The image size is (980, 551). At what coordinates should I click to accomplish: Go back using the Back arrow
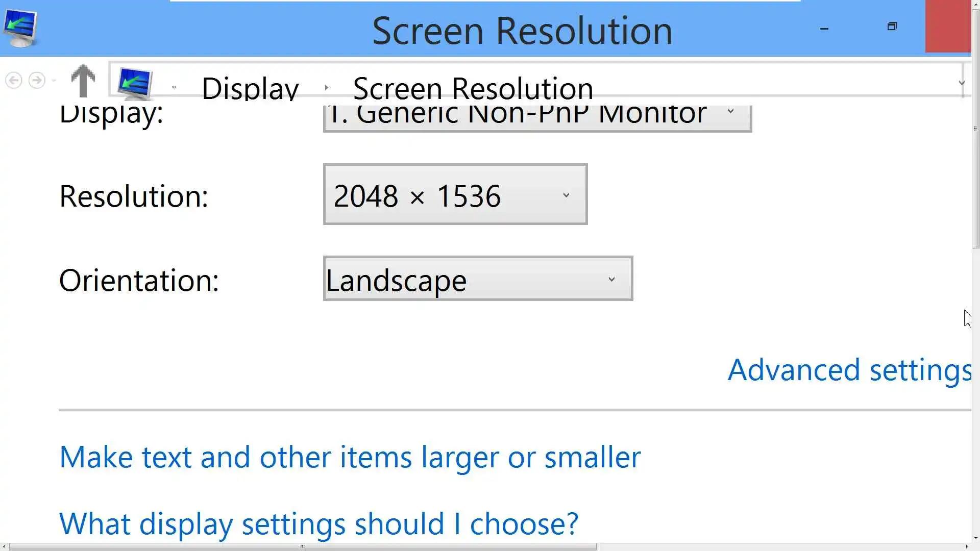pos(14,81)
